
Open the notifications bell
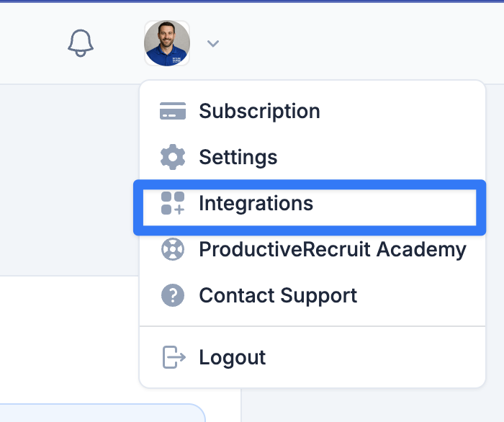(x=81, y=43)
